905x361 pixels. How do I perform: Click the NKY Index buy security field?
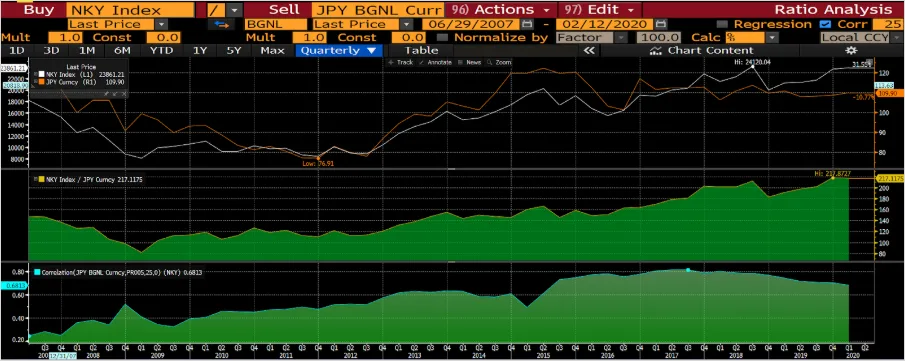(x=130, y=10)
